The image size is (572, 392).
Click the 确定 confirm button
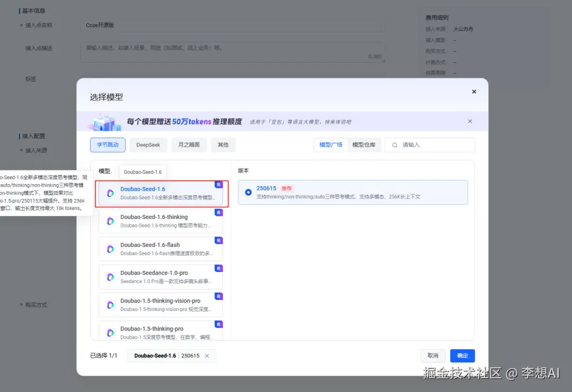coord(462,355)
